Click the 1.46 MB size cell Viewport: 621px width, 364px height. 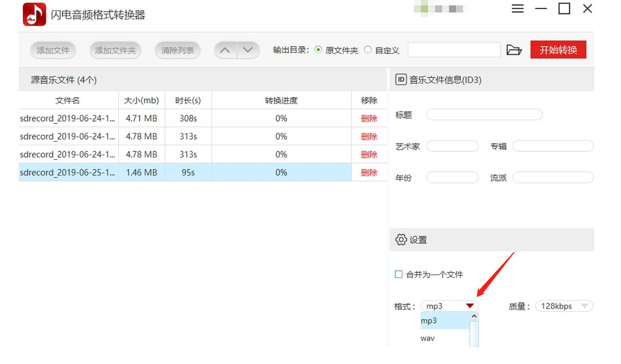pyautogui.click(x=141, y=173)
